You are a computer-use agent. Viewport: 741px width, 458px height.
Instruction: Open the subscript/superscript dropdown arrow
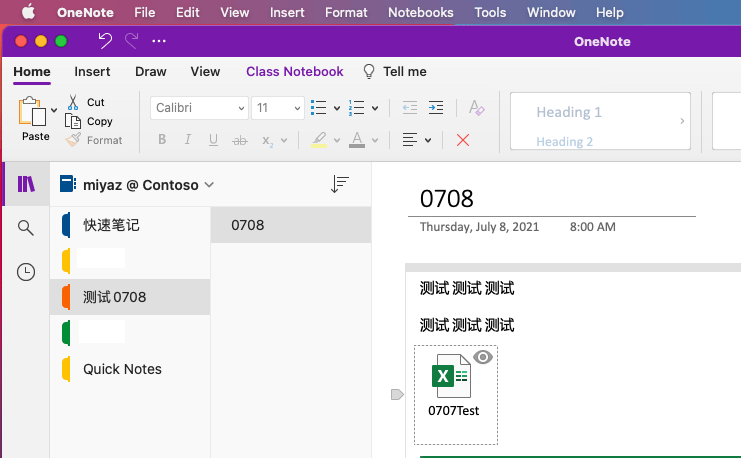(x=284, y=140)
